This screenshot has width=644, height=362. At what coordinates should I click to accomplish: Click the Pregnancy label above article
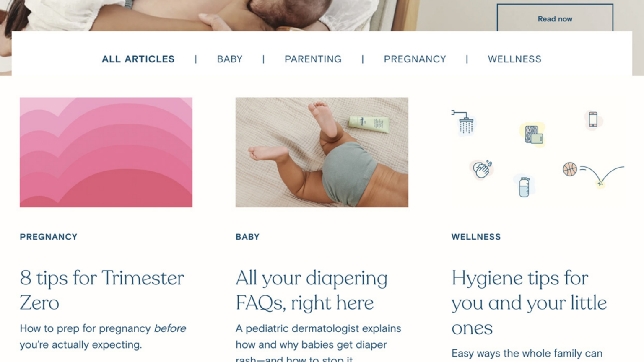pos(49,237)
